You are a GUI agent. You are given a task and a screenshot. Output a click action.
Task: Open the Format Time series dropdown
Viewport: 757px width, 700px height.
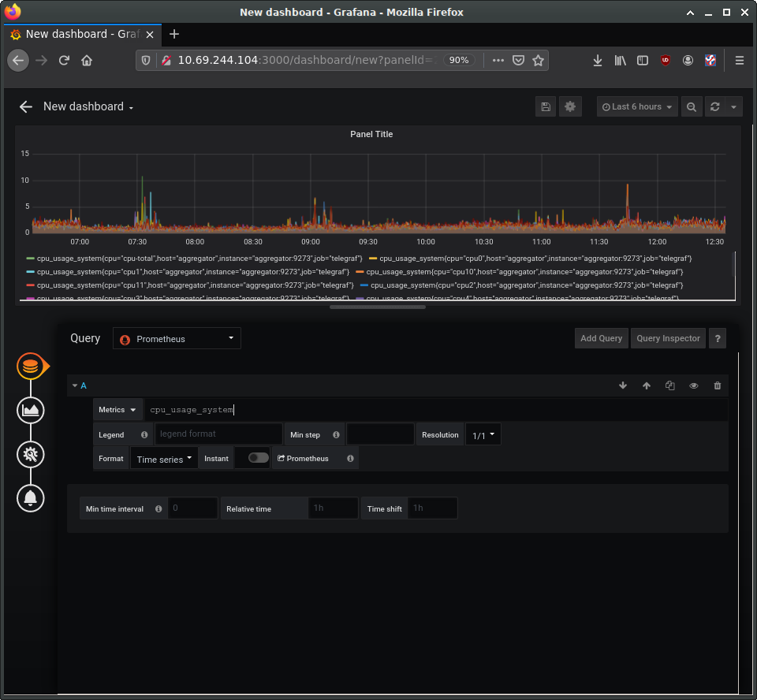(x=164, y=459)
